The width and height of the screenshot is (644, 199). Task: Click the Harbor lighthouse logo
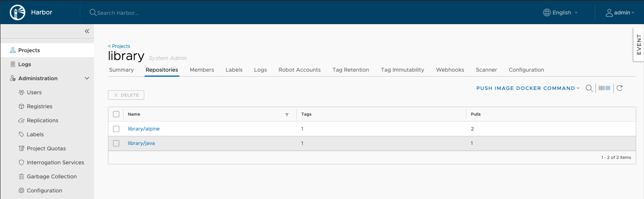click(18, 12)
